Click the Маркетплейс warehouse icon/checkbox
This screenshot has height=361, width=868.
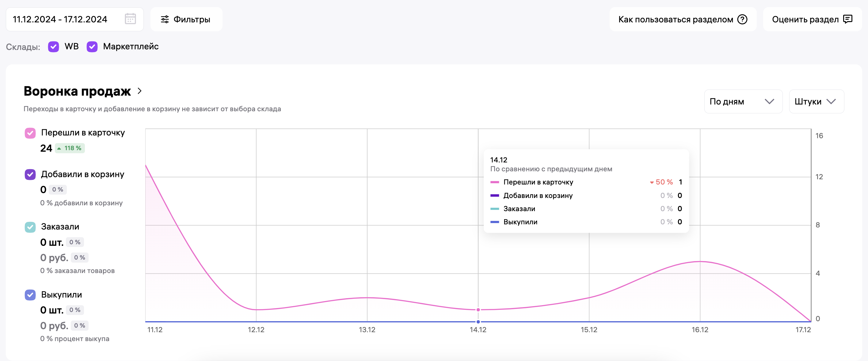click(93, 47)
